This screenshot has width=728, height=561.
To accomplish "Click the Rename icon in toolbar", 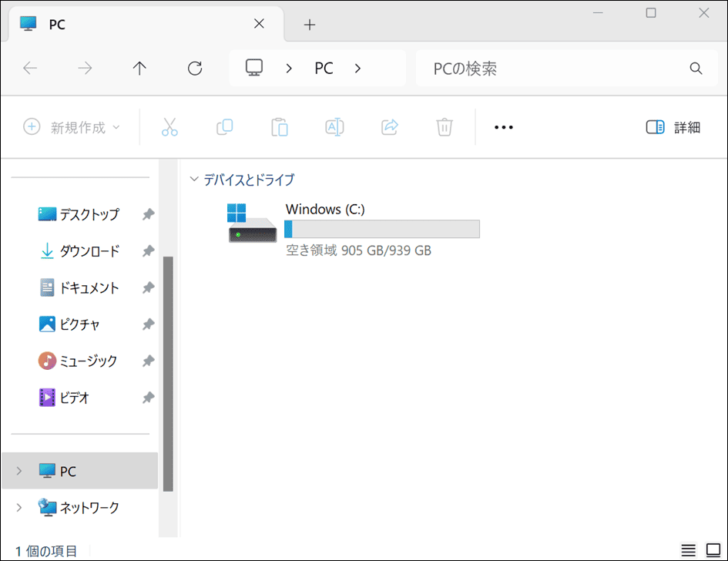I will pyautogui.click(x=334, y=127).
